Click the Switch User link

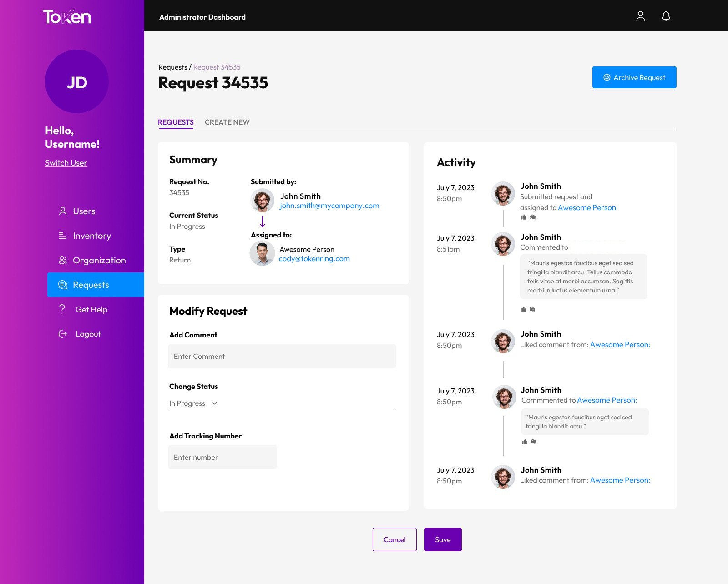pyautogui.click(x=66, y=163)
